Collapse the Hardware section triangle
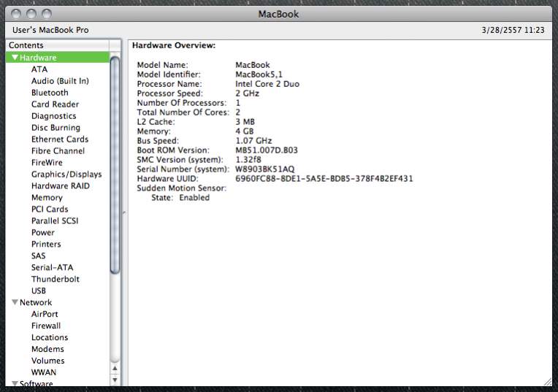Screen dimensions: 558x392 pos(15,58)
